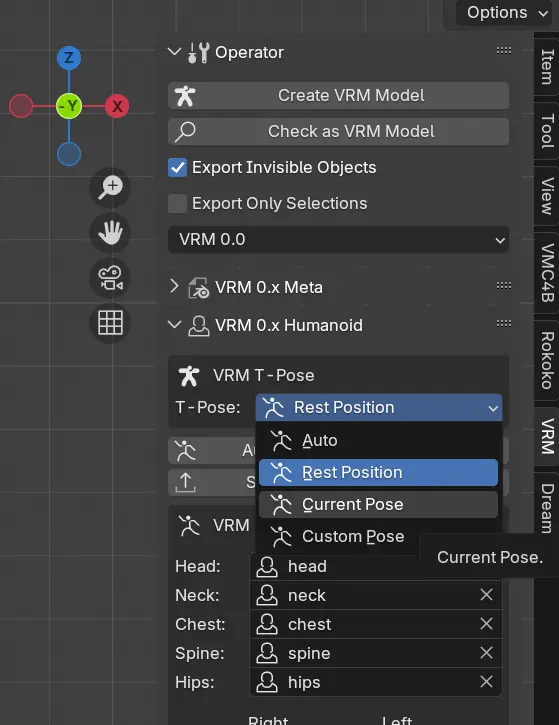
Task: Enable Export Only Selections checkbox
Action: [x=178, y=203]
